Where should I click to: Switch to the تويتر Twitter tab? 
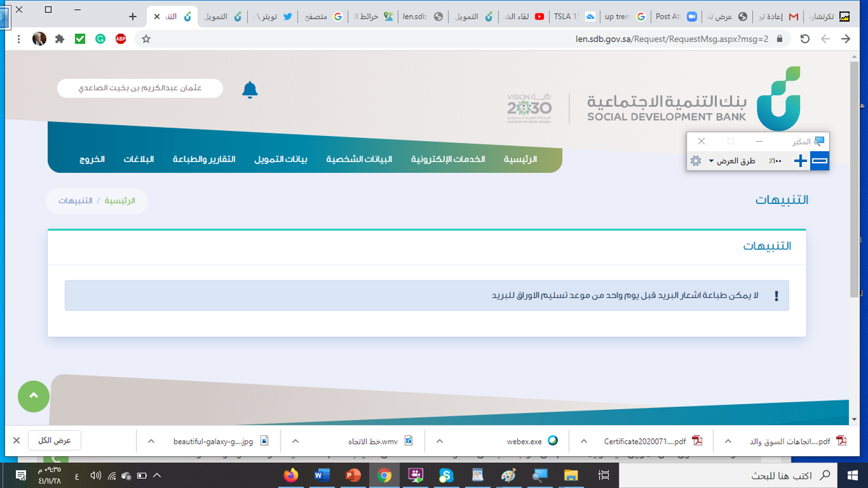pos(273,16)
